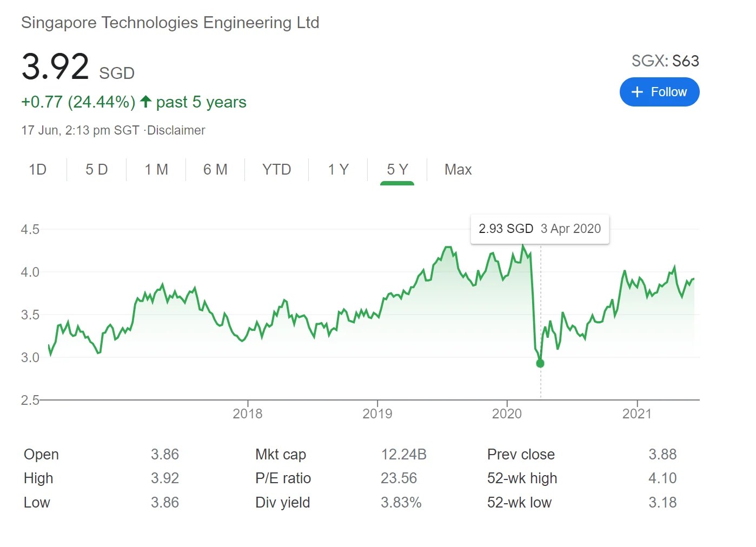Switch to the 5 D range tab

(97, 170)
